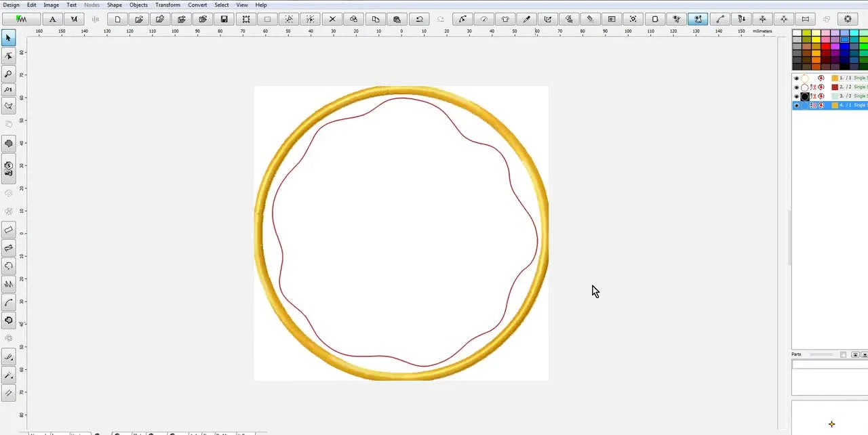Click the Parts panel list field
Image resolution: width=868 pixels, height=435 pixels.
tap(829, 365)
